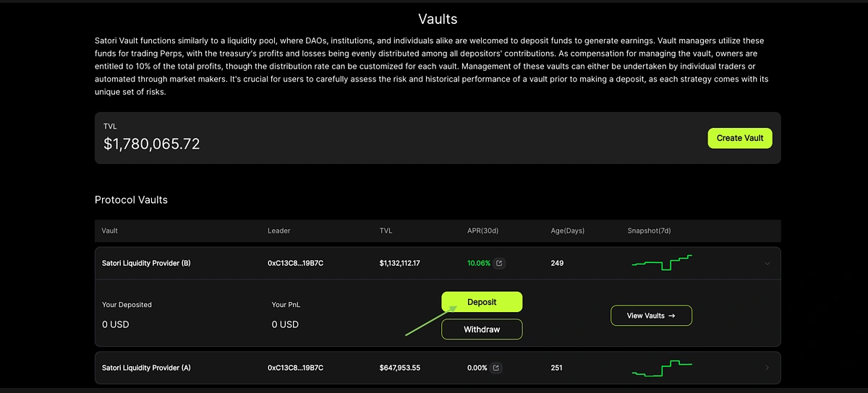Select the Snapshot(7d) column header
The width and height of the screenshot is (868, 393).
click(650, 230)
